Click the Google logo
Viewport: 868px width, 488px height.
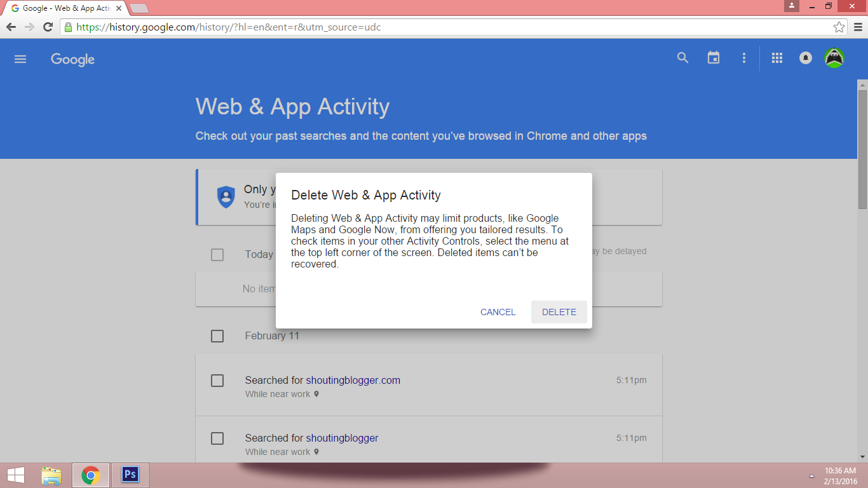click(72, 59)
